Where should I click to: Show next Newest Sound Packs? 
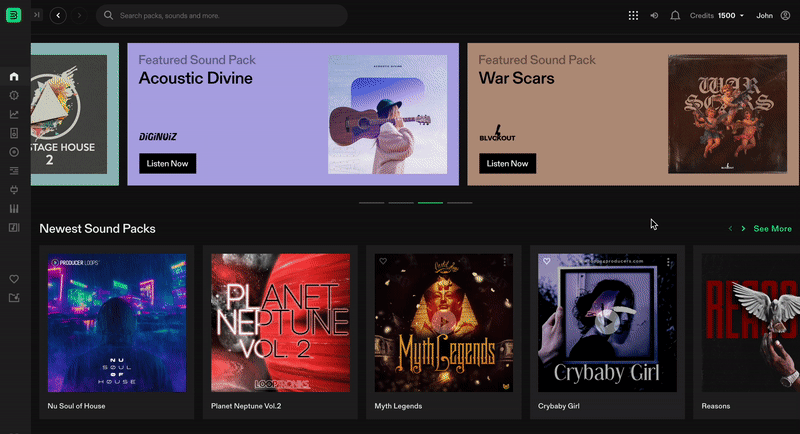click(x=743, y=228)
